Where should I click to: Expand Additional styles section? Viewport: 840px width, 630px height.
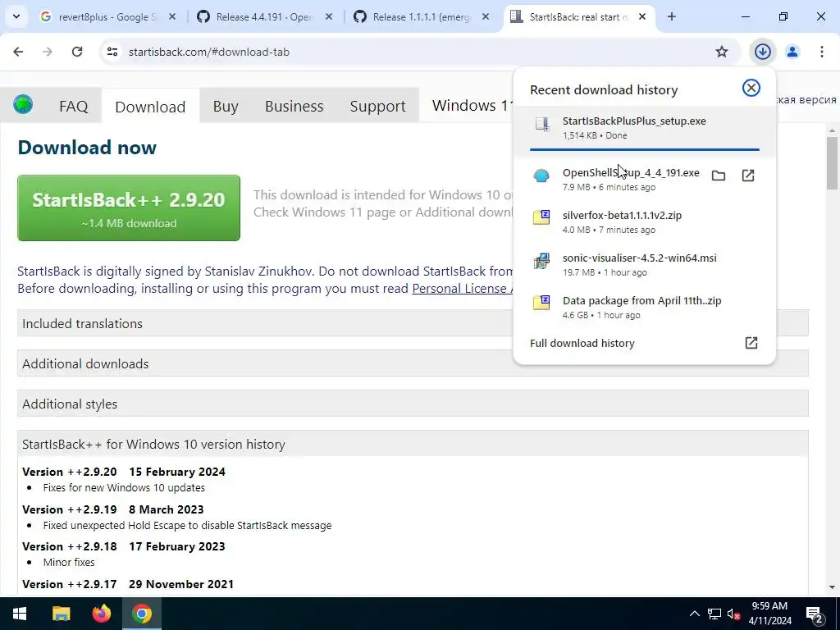(x=413, y=404)
